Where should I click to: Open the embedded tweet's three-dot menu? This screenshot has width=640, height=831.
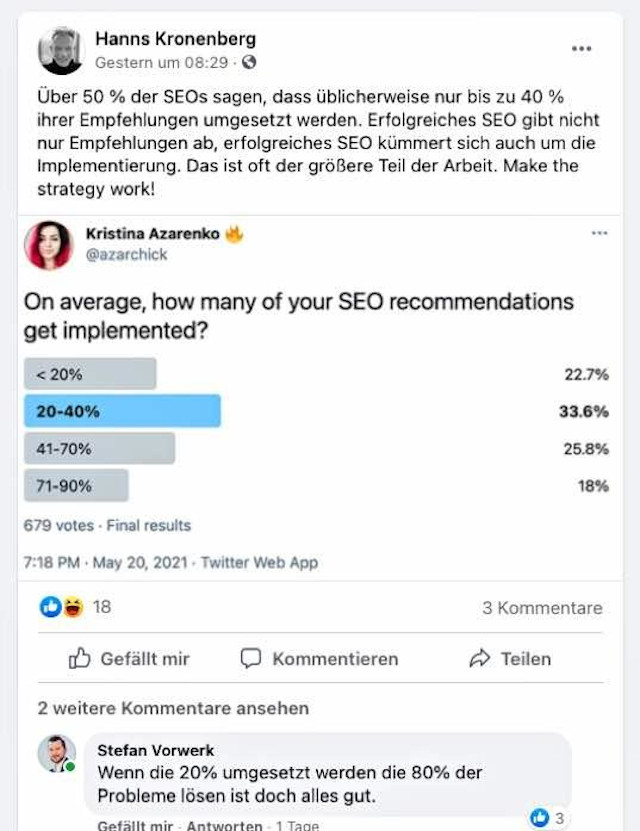pyautogui.click(x=599, y=233)
